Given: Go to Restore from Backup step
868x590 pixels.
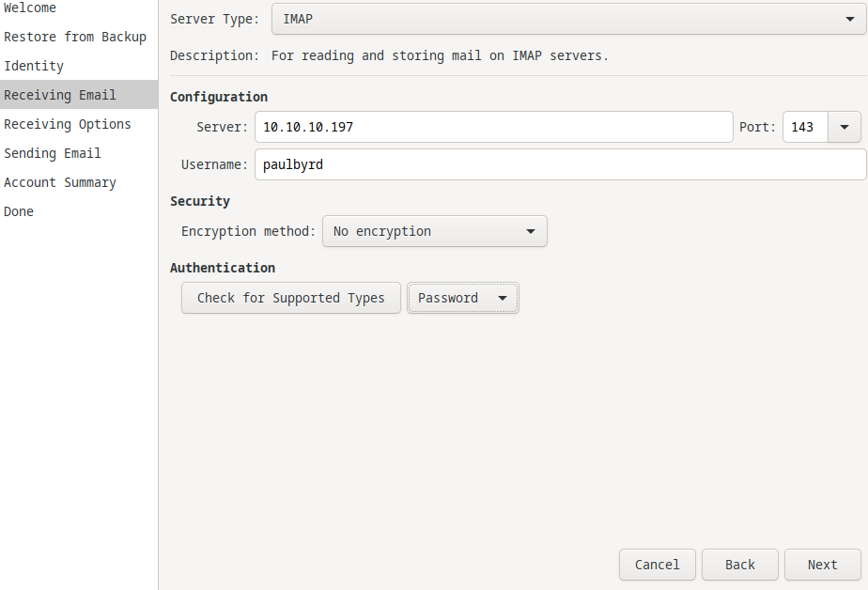Looking at the screenshot, I should point(75,37).
